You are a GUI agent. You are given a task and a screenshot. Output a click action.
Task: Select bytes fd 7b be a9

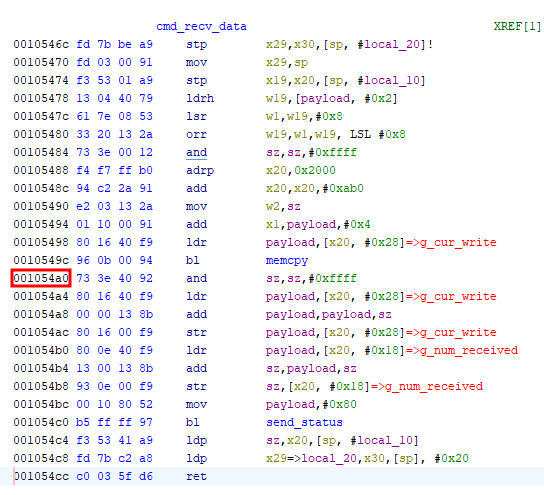click(114, 44)
